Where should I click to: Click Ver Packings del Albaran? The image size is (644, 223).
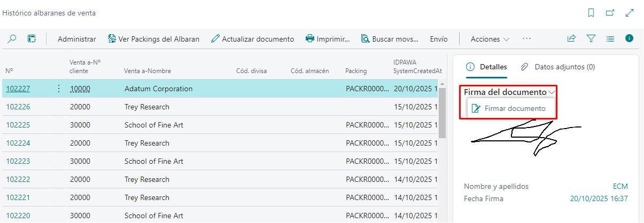(x=153, y=39)
